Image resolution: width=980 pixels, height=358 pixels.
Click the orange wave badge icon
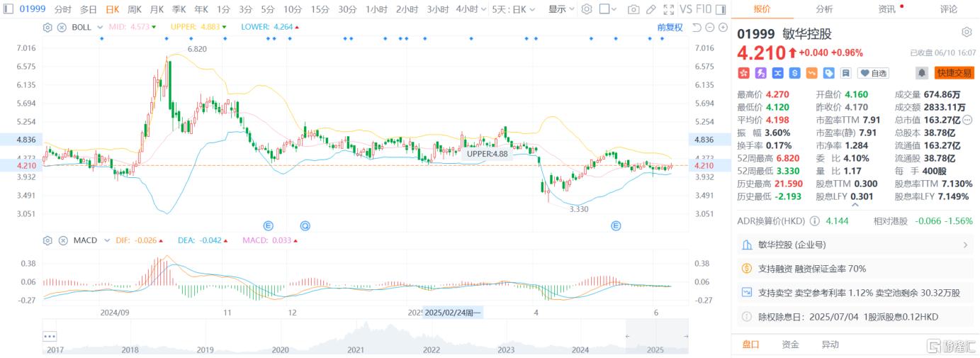tap(812, 73)
